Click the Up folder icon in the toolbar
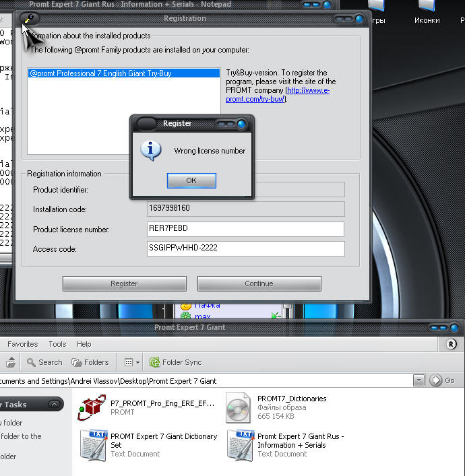 pos(11,362)
